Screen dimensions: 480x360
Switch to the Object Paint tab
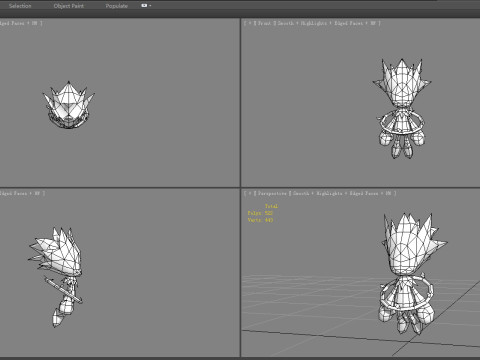point(69,6)
